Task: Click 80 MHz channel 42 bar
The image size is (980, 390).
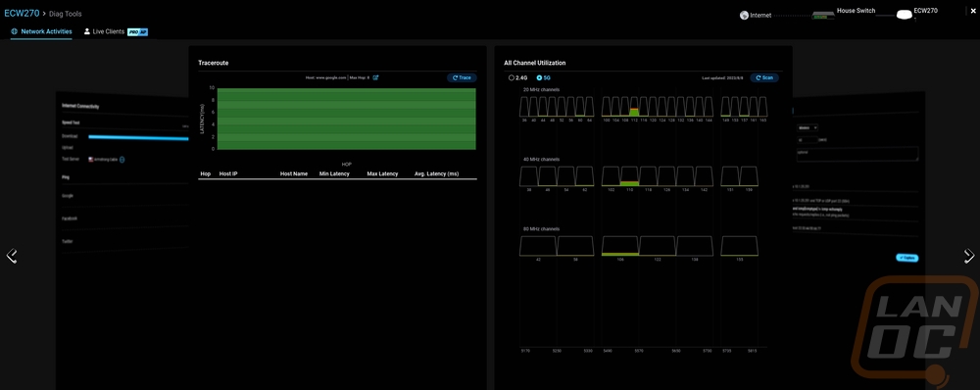Action: [538, 246]
